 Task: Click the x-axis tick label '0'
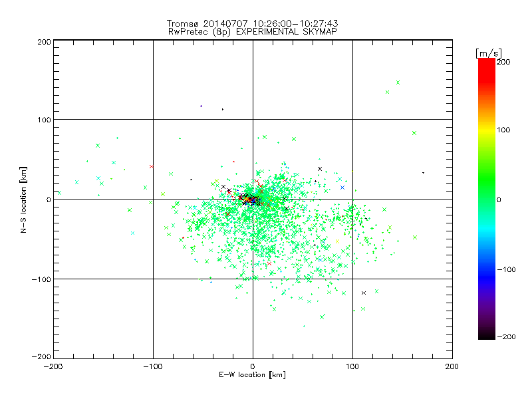(x=253, y=366)
